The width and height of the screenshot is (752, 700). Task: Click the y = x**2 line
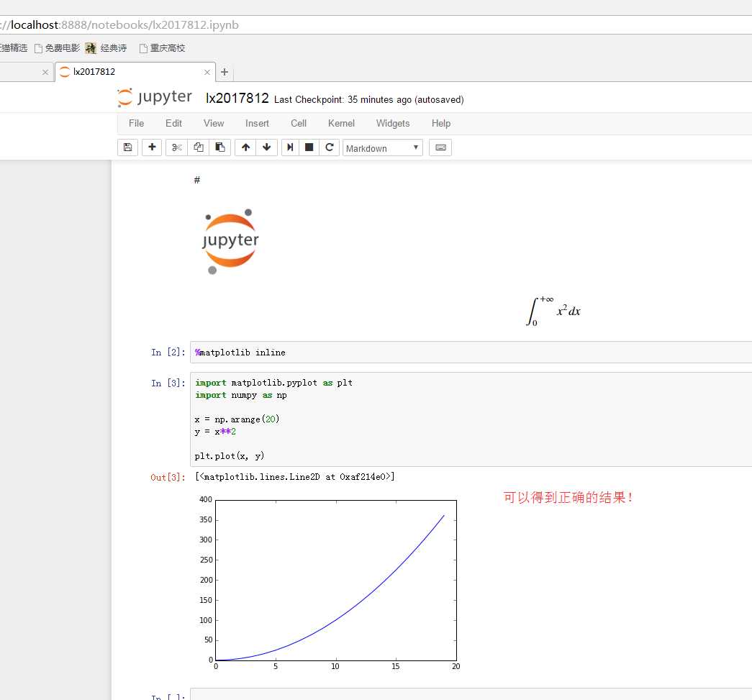pyautogui.click(x=215, y=432)
